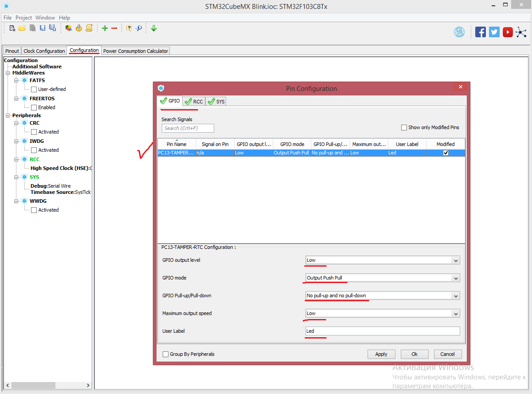Switch to the Clock Configuration tab

44,51
